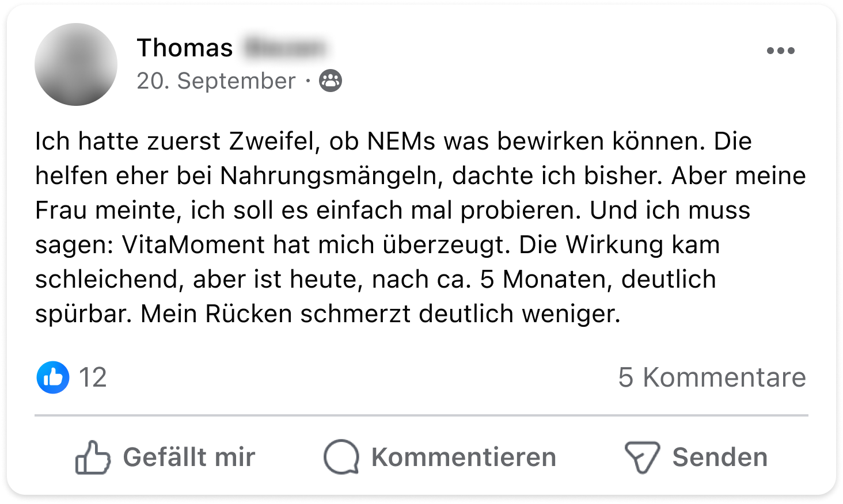Click the blurred surname next to Thomas
Image resolution: width=843 pixels, height=504 pixels.
pyautogui.click(x=284, y=48)
